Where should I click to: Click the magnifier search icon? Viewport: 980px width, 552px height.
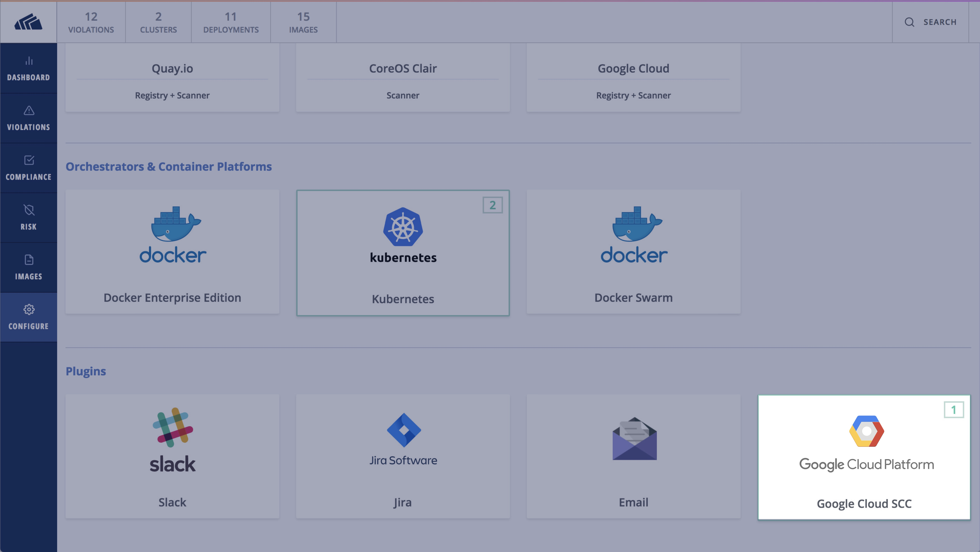point(909,22)
